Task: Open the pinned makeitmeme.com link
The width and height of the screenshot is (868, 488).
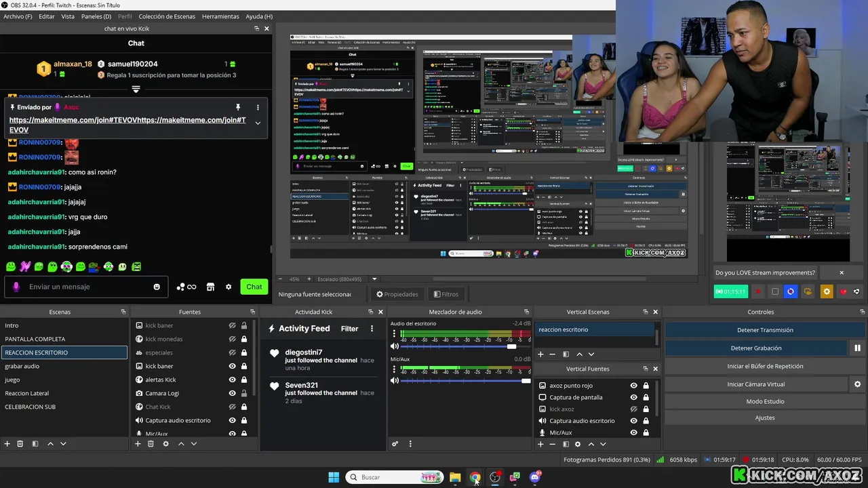Action: [x=127, y=125]
